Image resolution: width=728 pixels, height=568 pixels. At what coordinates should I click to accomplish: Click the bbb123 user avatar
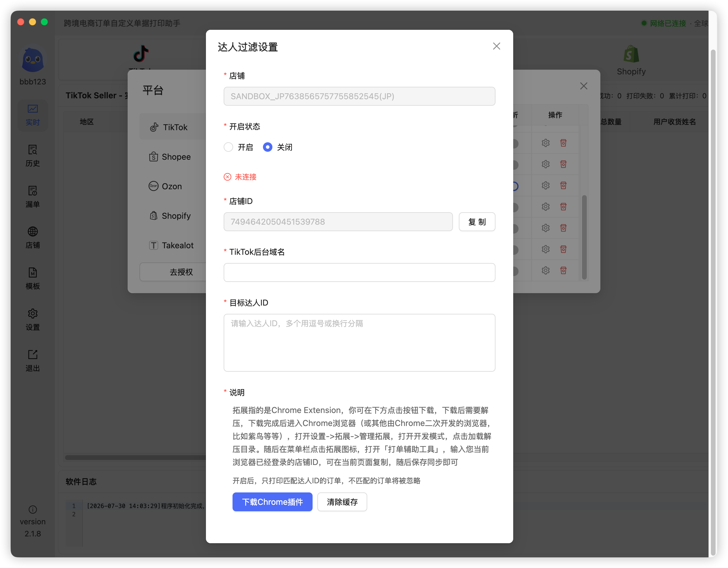(x=33, y=60)
